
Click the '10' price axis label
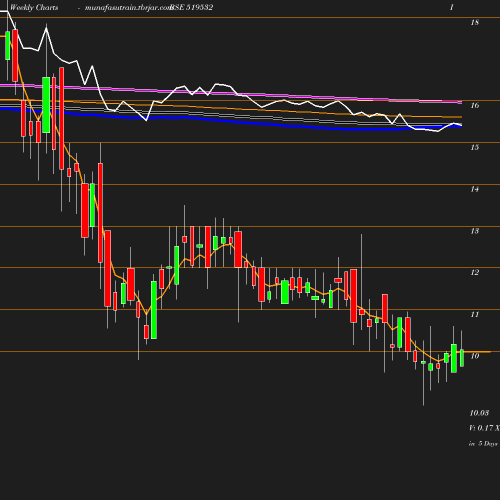[x=475, y=356]
